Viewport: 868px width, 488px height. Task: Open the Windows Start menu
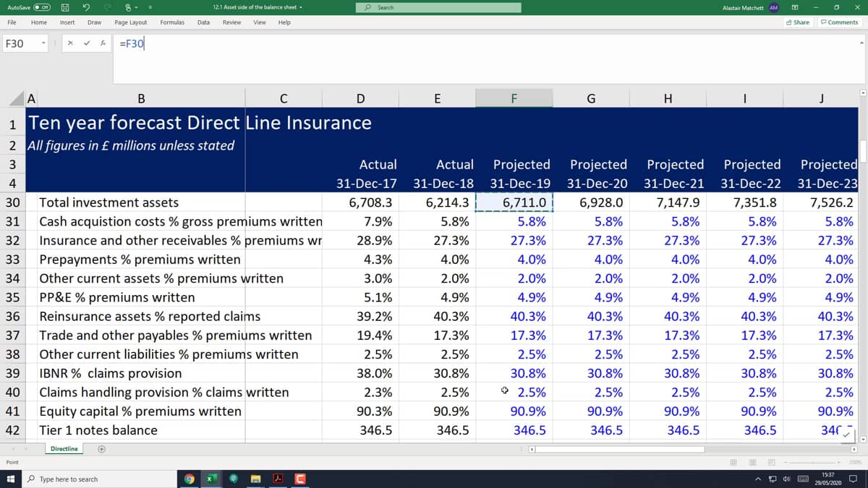pyautogui.click(x=11, y=479)
